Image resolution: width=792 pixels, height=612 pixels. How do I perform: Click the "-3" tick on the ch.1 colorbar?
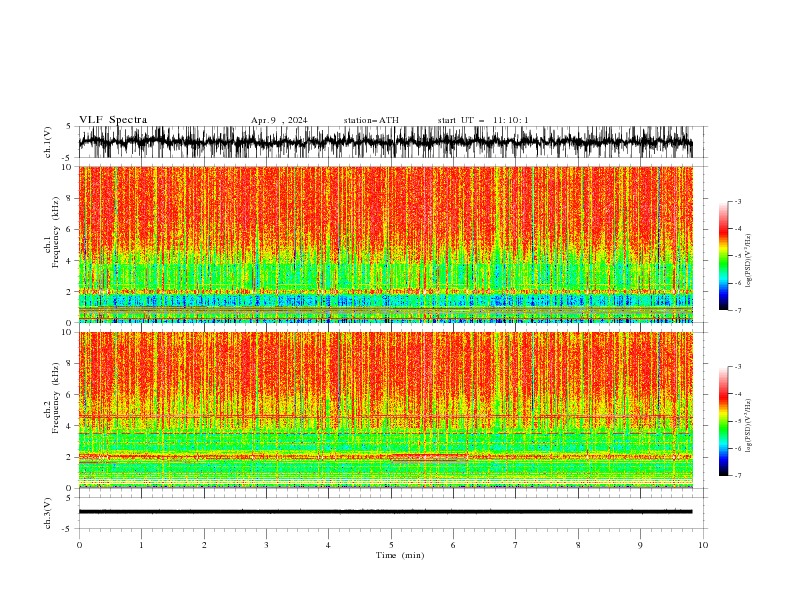click(x=737, y=201)
